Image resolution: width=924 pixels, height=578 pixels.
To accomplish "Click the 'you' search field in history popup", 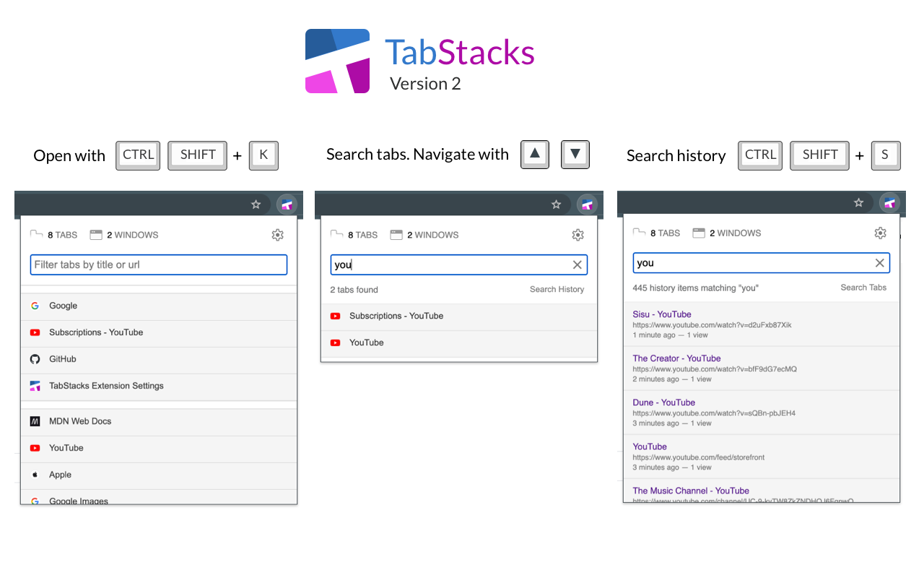I will (762, 263).
